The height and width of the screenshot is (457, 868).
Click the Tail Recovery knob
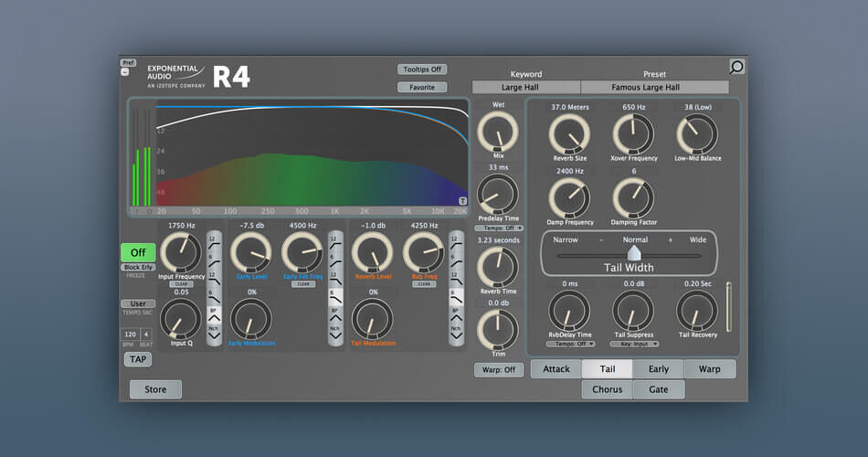698,311
